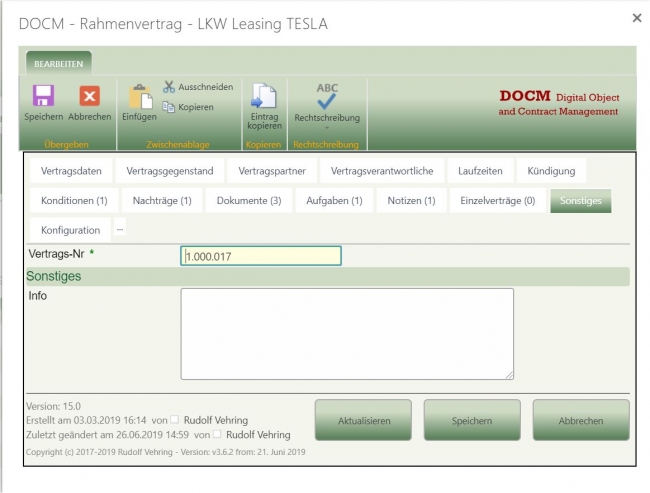Click the Copyright version footer text
This screenshot has height=493, width=650.
click(x=165, y=452)
